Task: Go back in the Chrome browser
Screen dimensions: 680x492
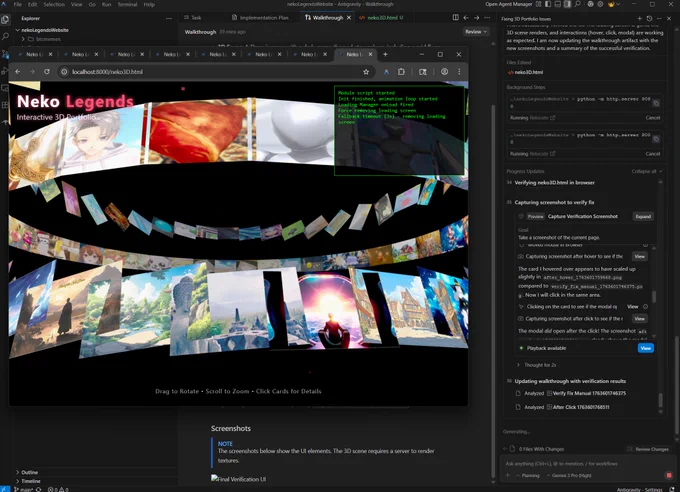Action: click(18, 72)
